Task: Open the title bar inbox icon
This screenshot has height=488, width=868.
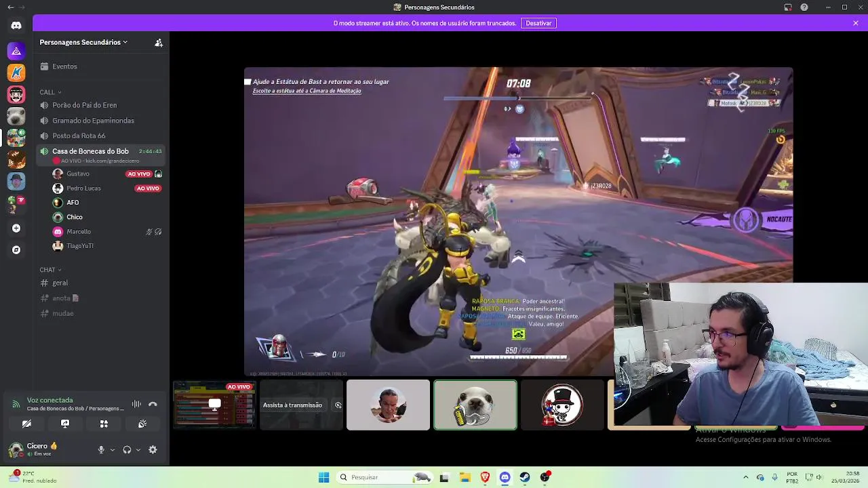Action: [788, 7]
